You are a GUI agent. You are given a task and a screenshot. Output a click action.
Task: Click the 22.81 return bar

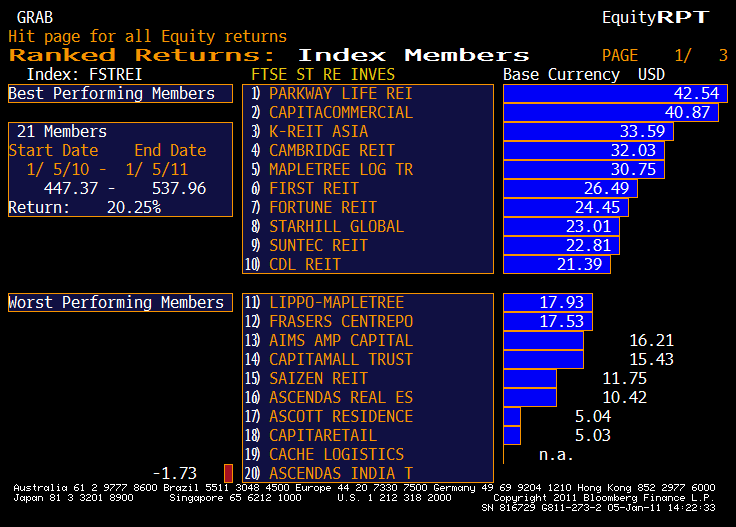coord(561,245)
